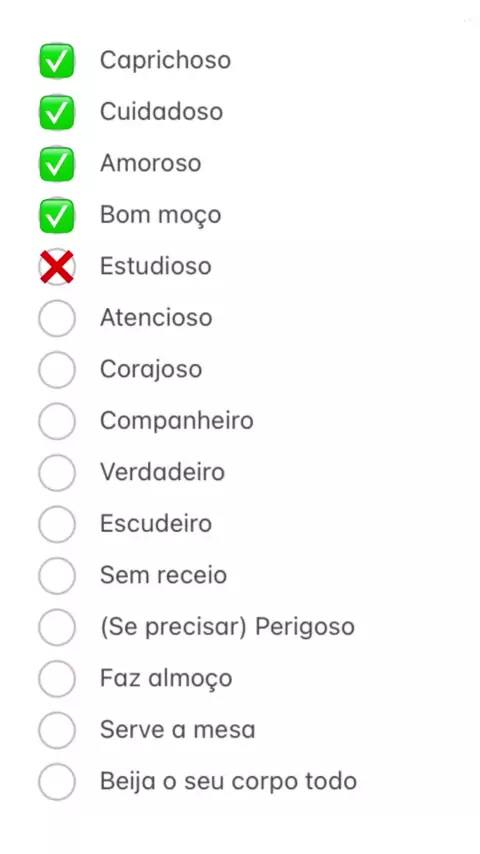Mark Corajoso as done
This screenshot has height=854, width=480.
pos(57,370)
